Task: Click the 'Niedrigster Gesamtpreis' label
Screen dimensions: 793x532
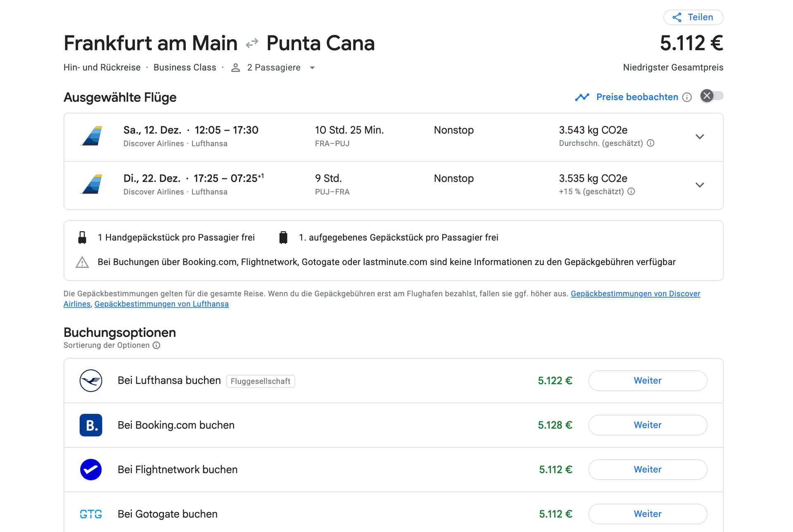Action: 673,68
